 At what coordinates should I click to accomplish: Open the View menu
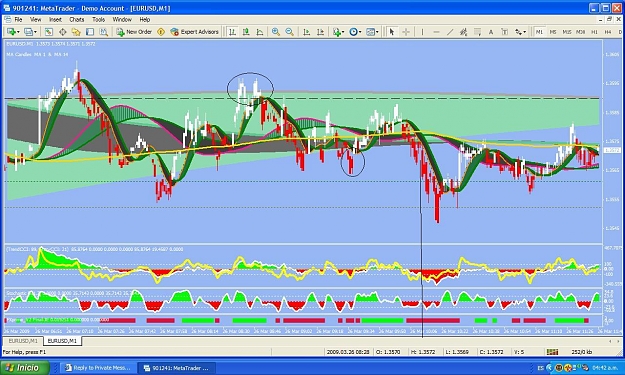(x=35, y=19)
